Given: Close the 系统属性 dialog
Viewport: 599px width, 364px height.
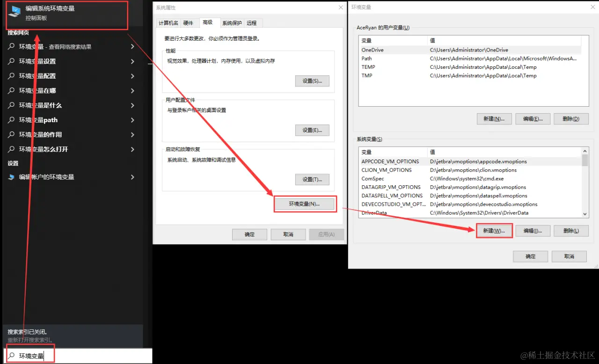Looking at the screenshot, I should 340,7.
